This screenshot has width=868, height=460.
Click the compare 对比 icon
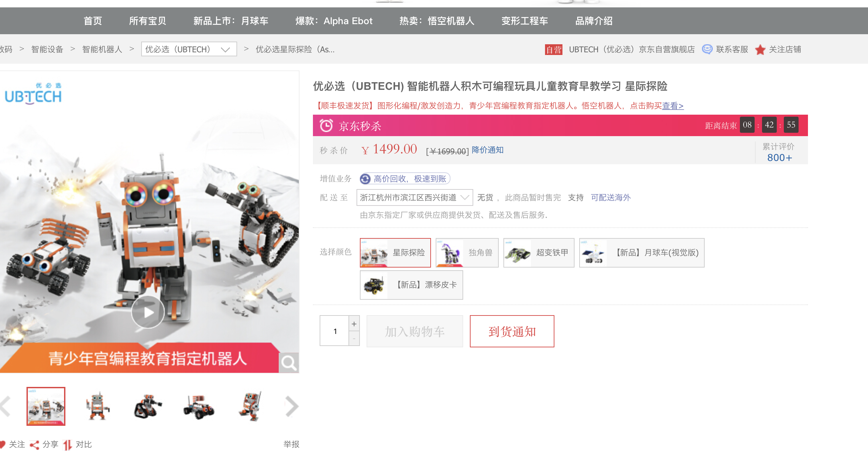[x=67, y=445]
